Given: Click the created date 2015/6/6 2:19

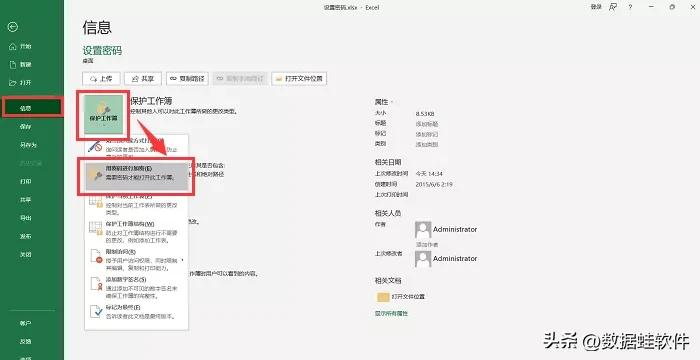Looking at the screenshot, I should 434,184.
